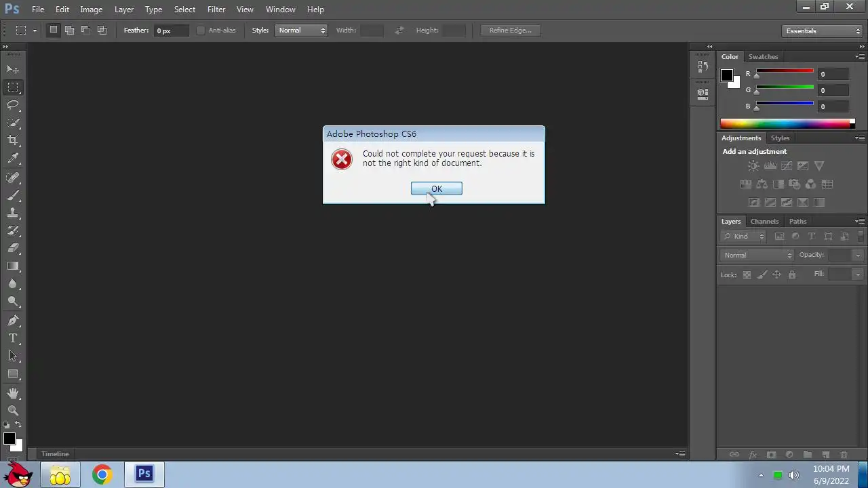Click the taskbar volume icon
This screenshot has width=868, height=488.
coord(793,475)
